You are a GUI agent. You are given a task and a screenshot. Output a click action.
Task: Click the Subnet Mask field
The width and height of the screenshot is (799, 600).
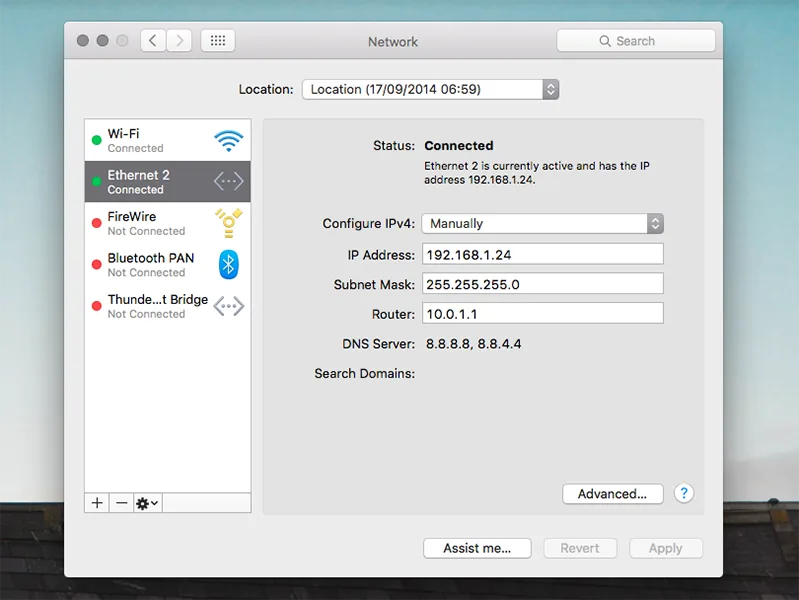coord(543,283)
